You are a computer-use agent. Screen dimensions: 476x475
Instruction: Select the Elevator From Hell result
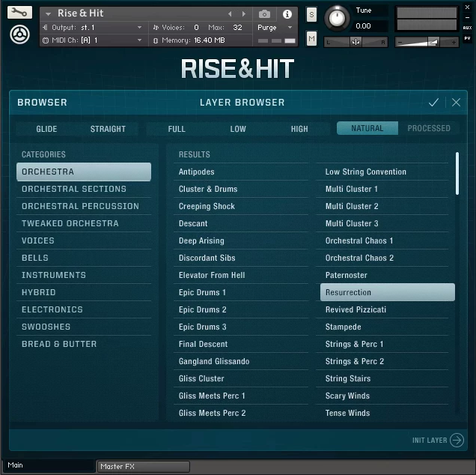tap(241, 276)
